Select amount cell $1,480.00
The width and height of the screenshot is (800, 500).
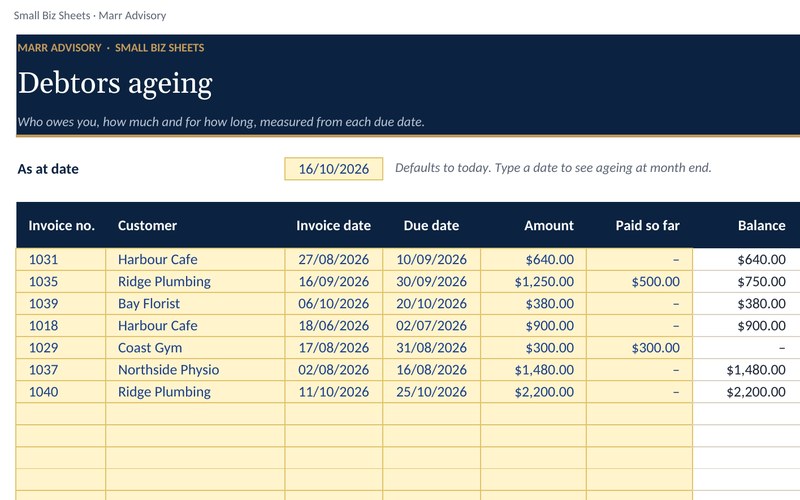pyautogui.click(x=534, y=369)
